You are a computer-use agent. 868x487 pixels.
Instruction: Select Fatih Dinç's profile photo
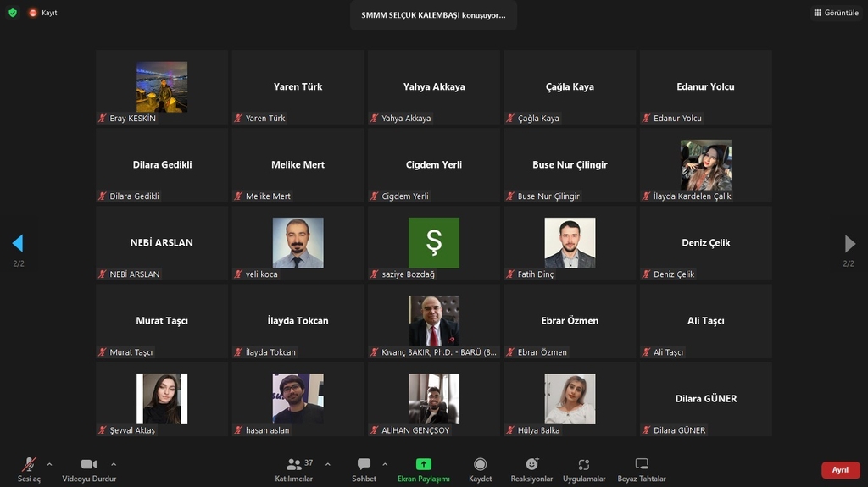(570, 243)
